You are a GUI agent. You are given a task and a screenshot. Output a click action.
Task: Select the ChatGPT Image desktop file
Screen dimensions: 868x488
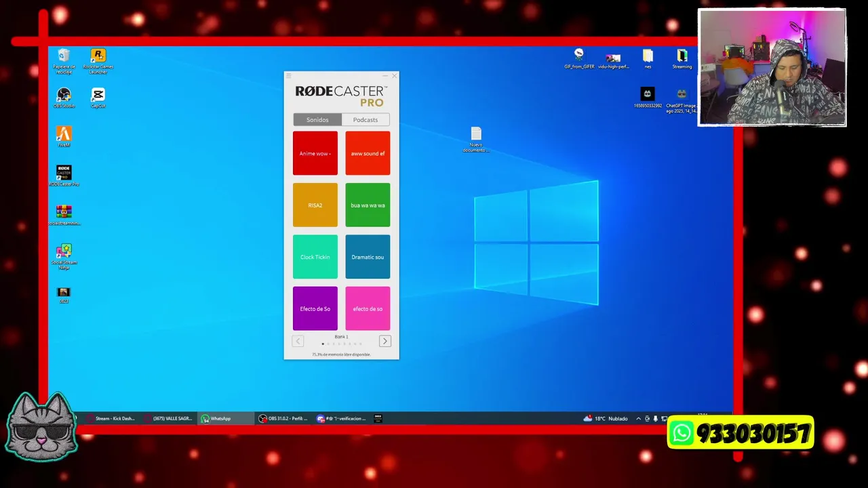point(682,100)
